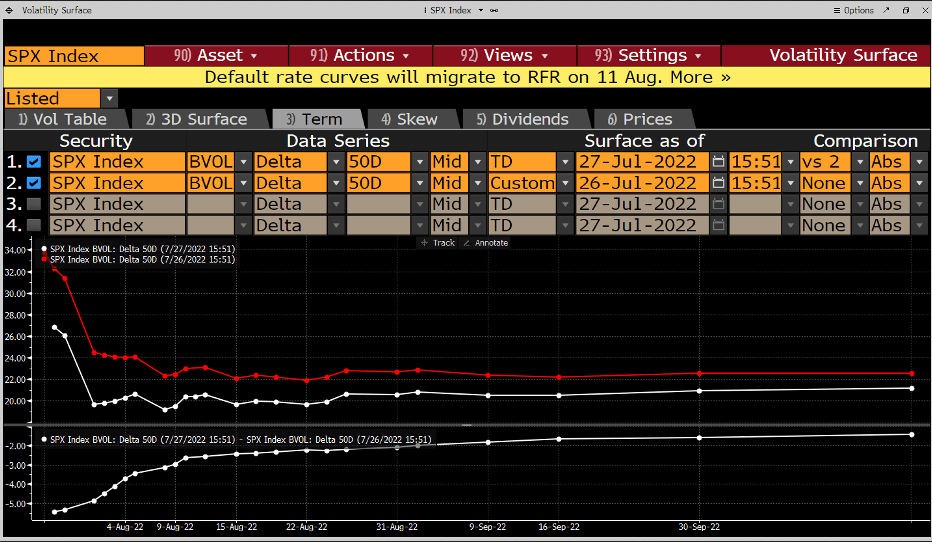Uncheck the row 2 security checkbox

(34, 183)
